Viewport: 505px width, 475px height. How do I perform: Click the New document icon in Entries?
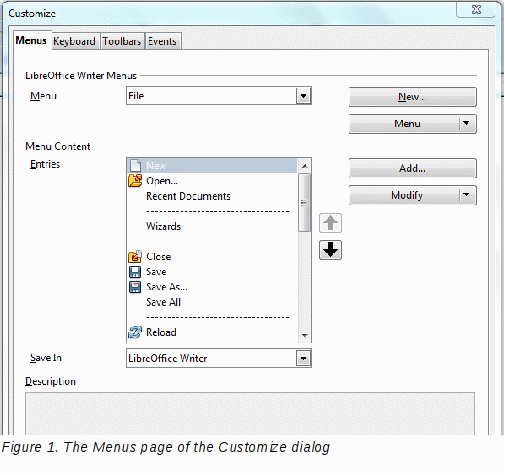click(x=135, y=166)
